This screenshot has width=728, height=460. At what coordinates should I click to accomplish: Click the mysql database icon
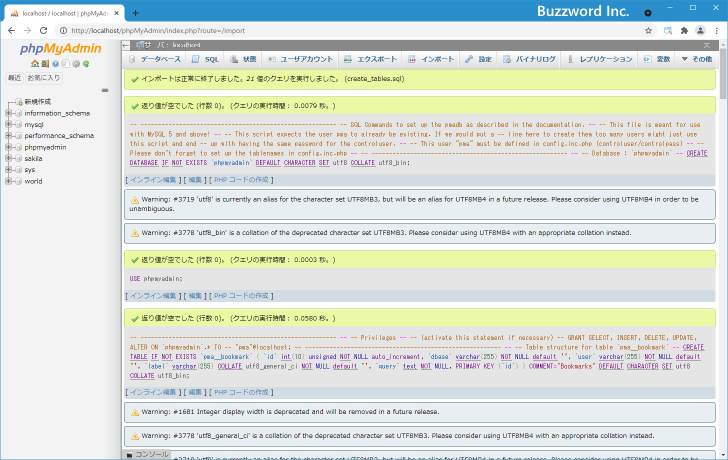(19, 124)
